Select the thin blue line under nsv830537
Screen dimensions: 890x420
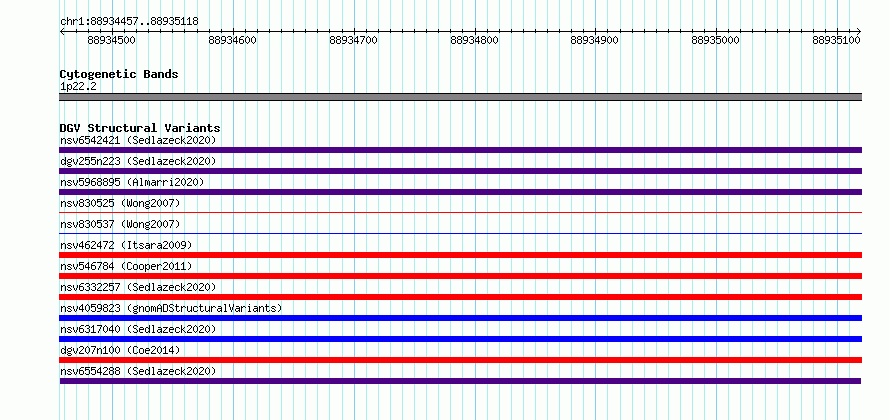[x=461, y=233]
